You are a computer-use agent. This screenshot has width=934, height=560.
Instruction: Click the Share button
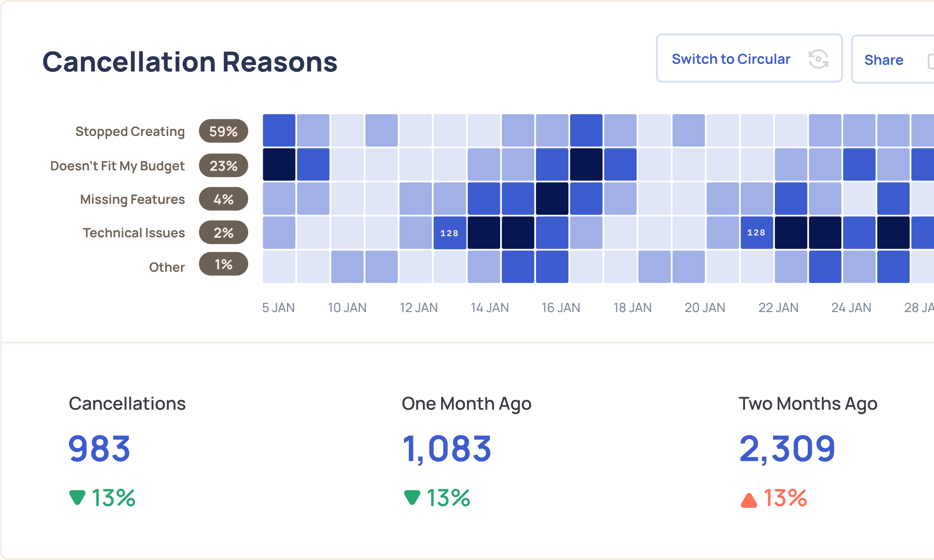click(893, 59)
